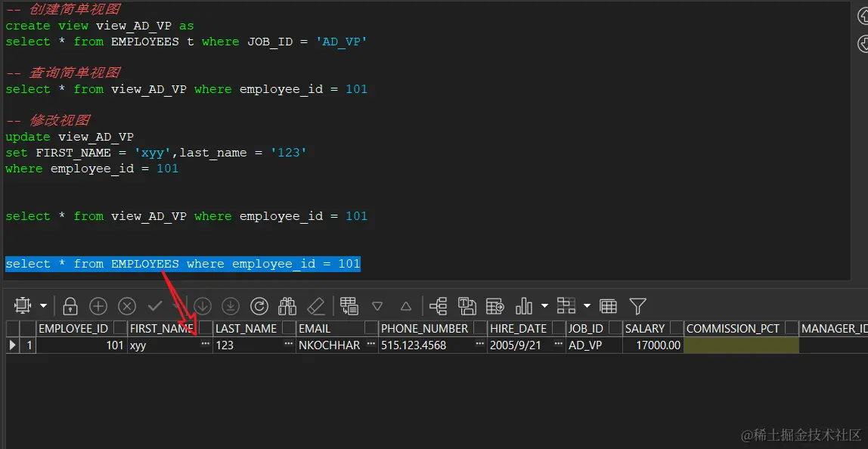Open the ellipsis editor for the xyy cell
This screenshot has width=868, height=449.
[206, 345]
